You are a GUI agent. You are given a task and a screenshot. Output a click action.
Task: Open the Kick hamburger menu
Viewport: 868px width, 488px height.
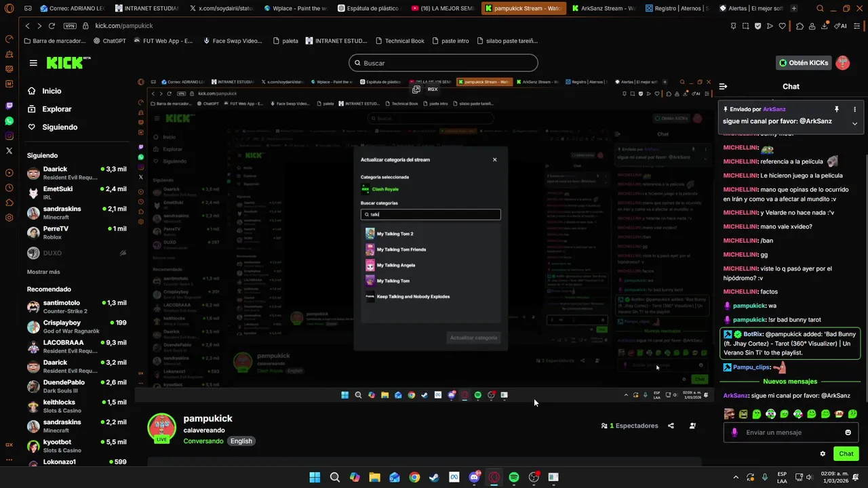(x=33, y=63)
